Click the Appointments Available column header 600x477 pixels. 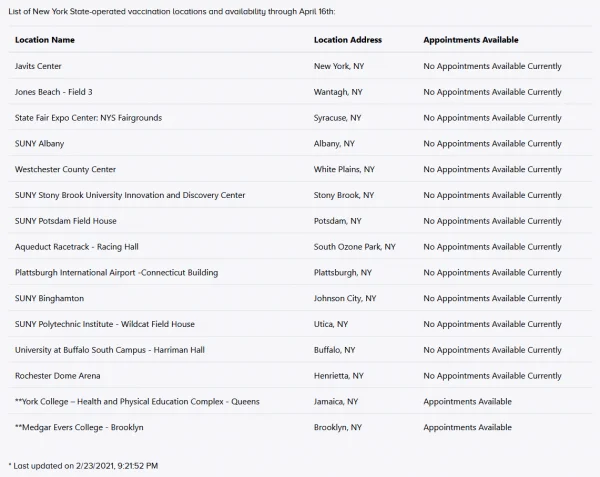[x=471, y=40]
